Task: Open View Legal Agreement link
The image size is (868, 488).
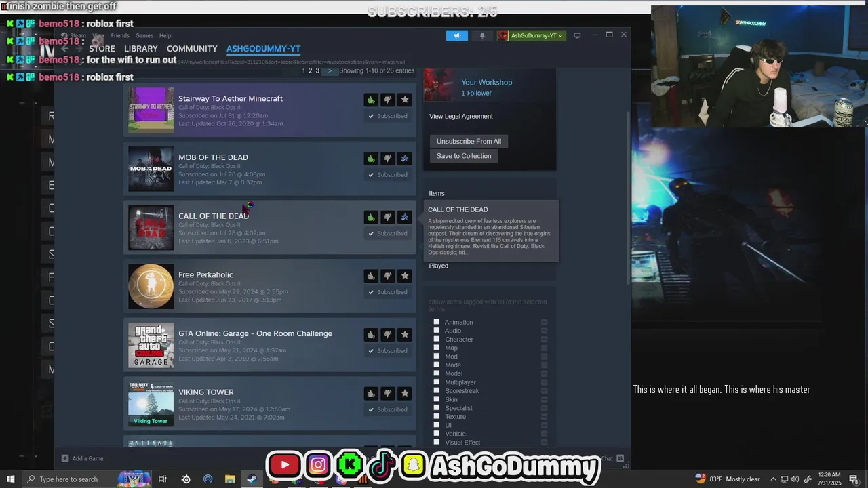Action: (461, 116)
